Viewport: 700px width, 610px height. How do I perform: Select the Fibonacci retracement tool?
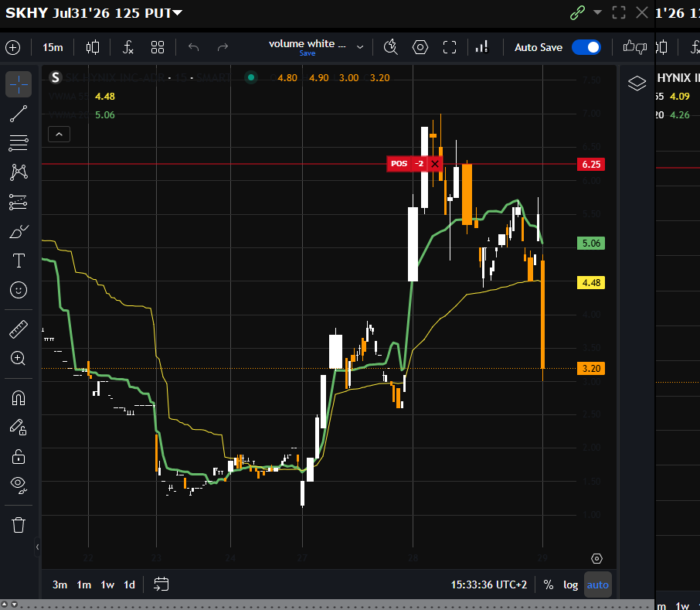point(19,143)
